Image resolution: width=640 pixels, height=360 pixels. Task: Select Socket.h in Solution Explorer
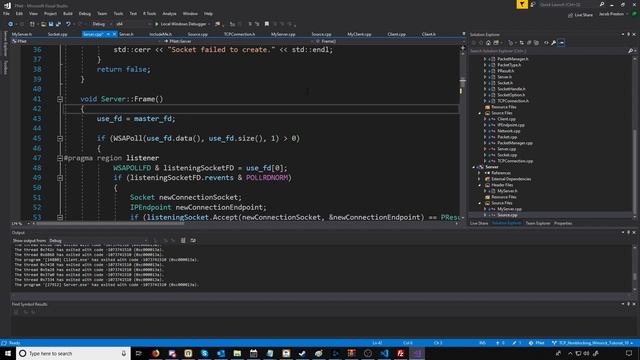click(x=505, y=83)
